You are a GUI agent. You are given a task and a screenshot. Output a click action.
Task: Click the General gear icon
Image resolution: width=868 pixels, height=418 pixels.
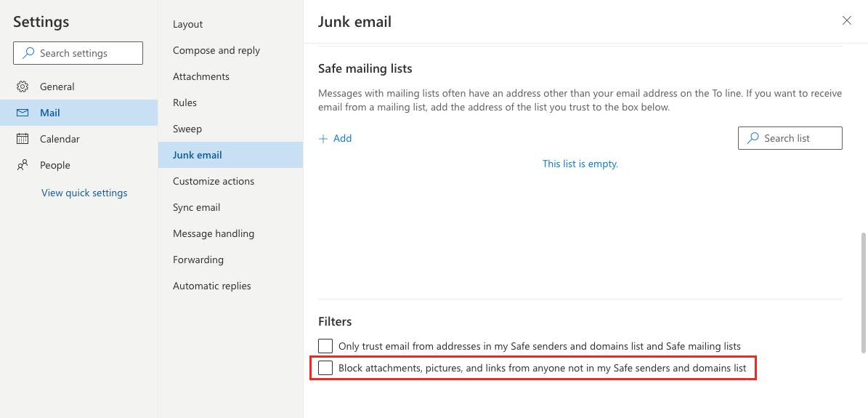[x=23, y=87]
